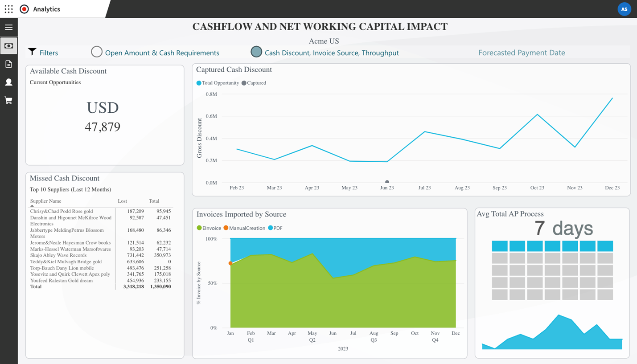Screen dimensions: 637x364
Task: Sort the Lost column in Missed Cash Discount
Action: coord(122,201)
